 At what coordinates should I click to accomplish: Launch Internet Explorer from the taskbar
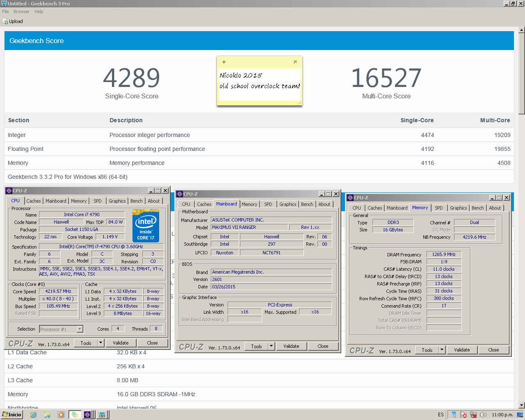33,415
